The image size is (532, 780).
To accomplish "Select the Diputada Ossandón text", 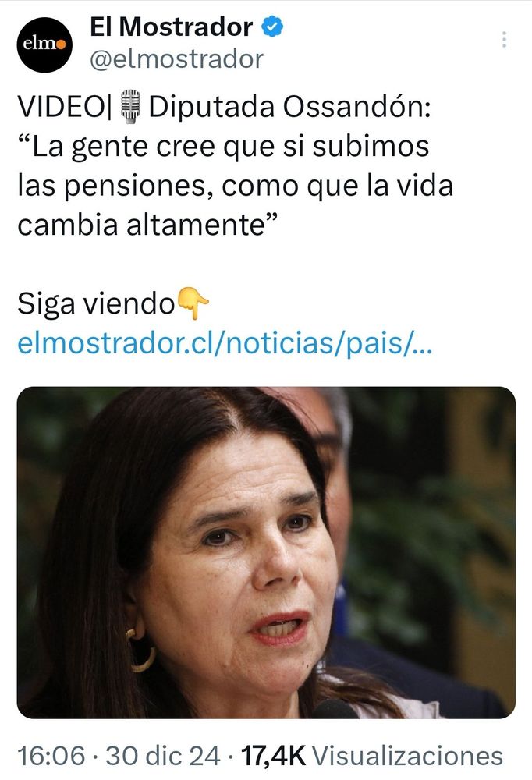I will 289,106.
